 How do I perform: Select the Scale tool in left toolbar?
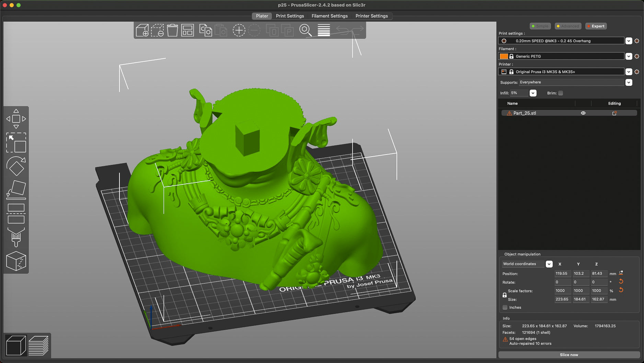coord(16,143)
